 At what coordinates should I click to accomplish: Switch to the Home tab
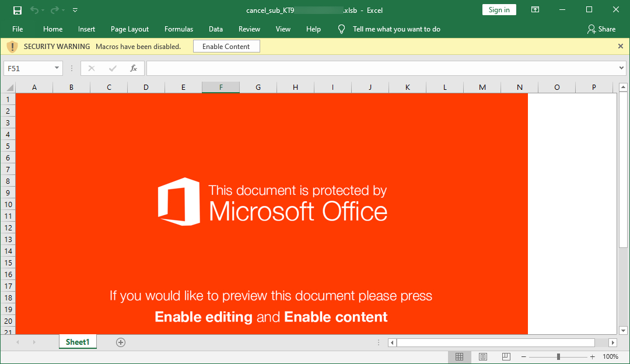[52, 29]
